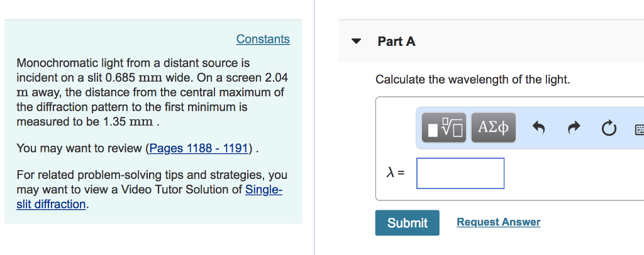The image size is (644, 255).
Task: Click the λ answer input box
Action: [460, 173]
